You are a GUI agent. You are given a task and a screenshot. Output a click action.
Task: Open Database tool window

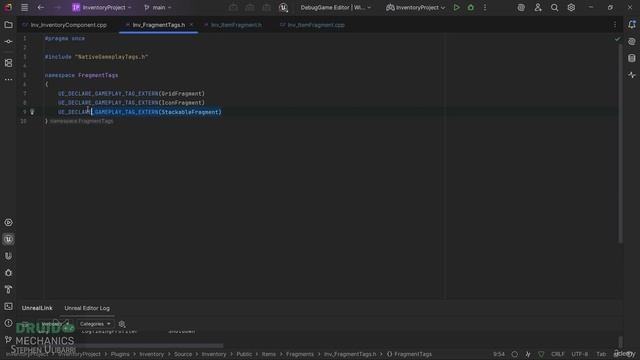632,58
